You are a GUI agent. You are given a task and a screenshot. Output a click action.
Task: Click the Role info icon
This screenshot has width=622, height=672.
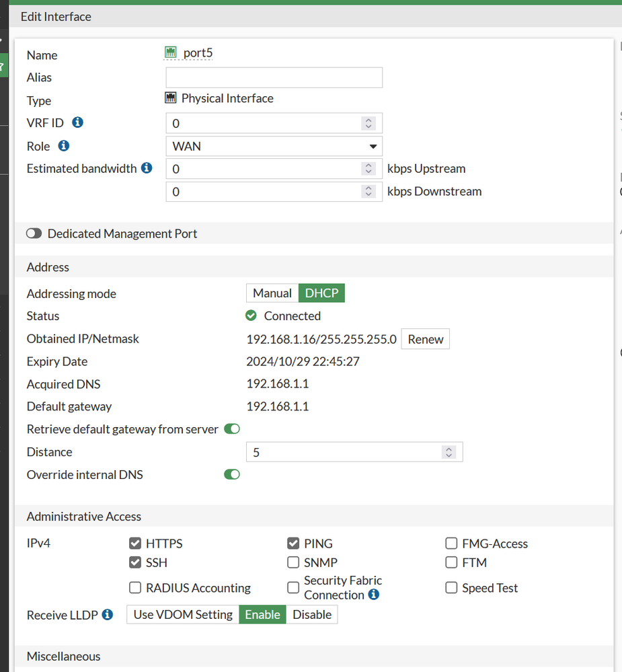[64, 145]
